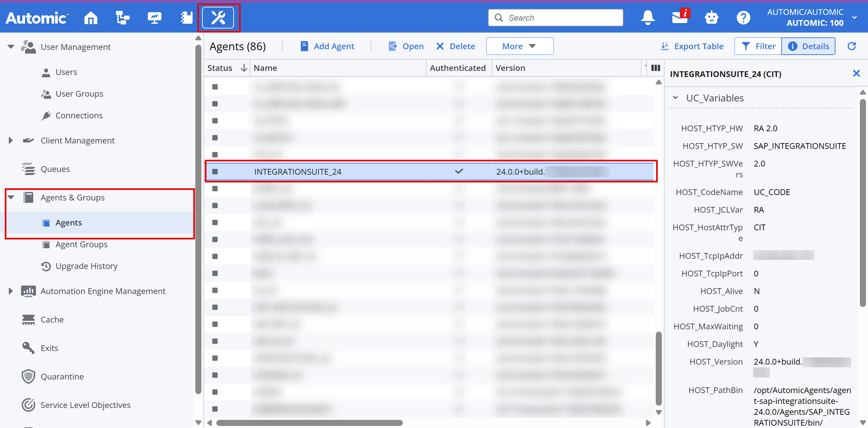Expand the Automation Engine Management node

(x=11, y=291)
